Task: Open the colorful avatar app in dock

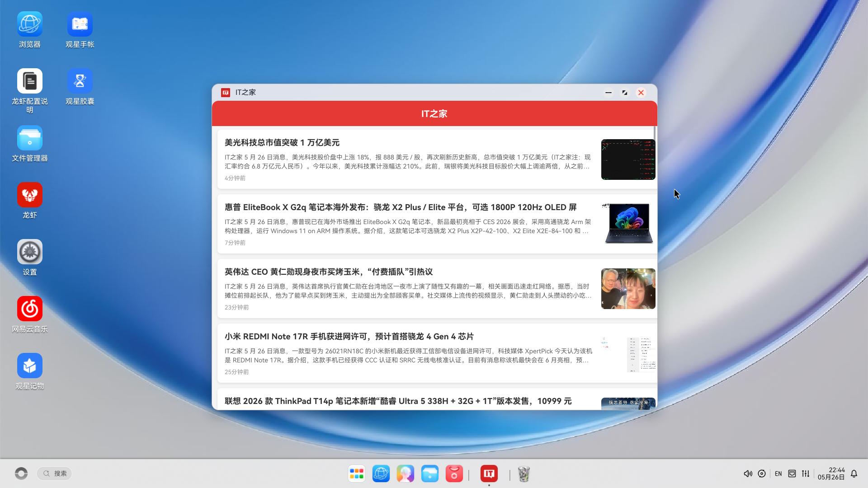Action: (x=406, y=474)
